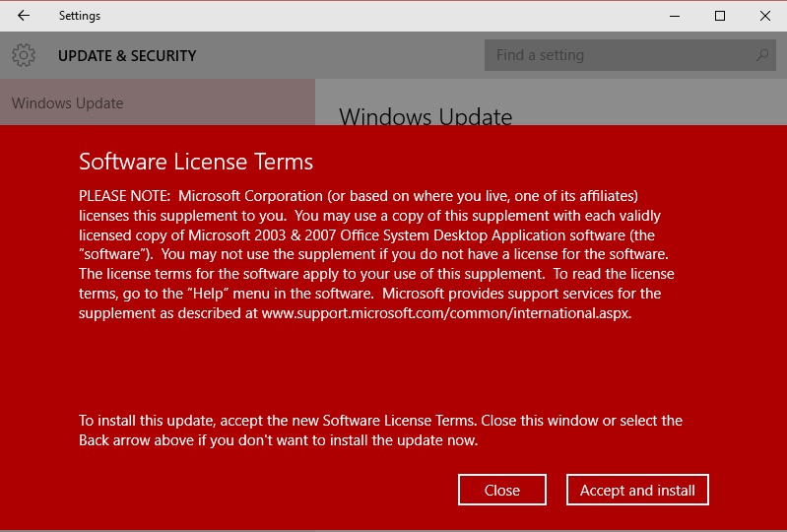
Task: Maximize the Settings window
Action: coord(720,16)
